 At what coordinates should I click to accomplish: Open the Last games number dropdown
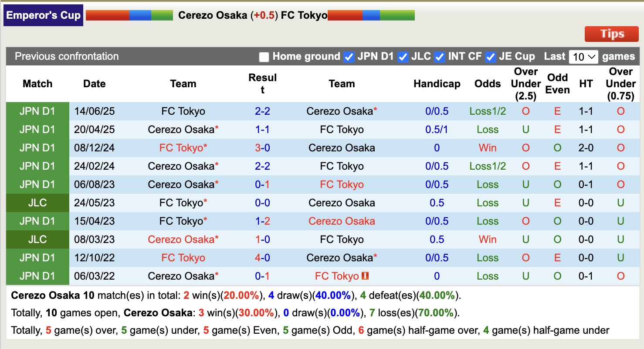pyautogui.click(x=583, y=56)
